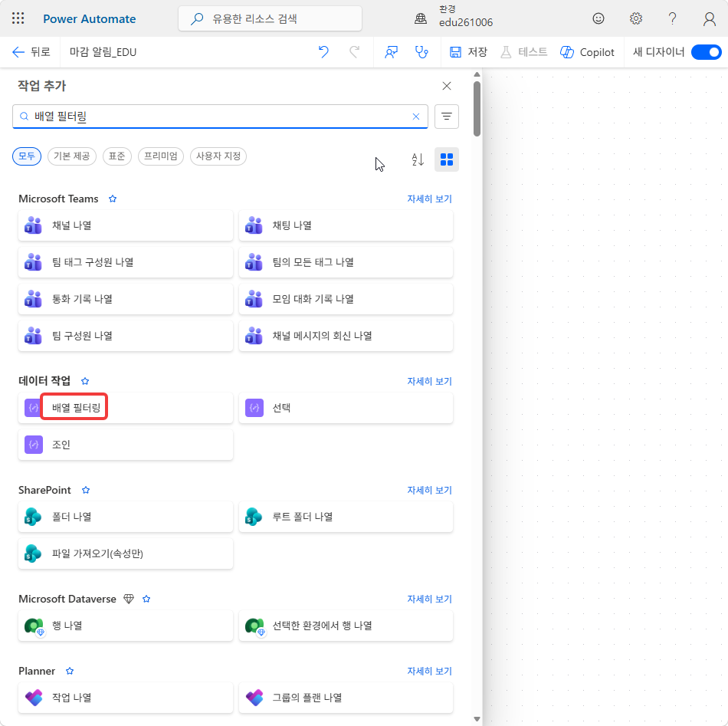Viewport: 728px width, 726px height.
Task: Add the 채팅 나열 action
Action: 346,225
